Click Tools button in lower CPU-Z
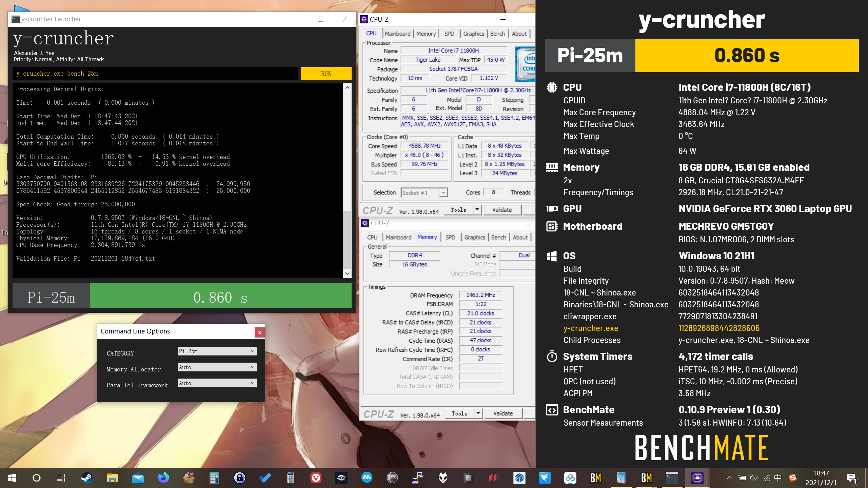Image resolution: width=868 pixels, height=488 pixels. (x=459, y=413)
